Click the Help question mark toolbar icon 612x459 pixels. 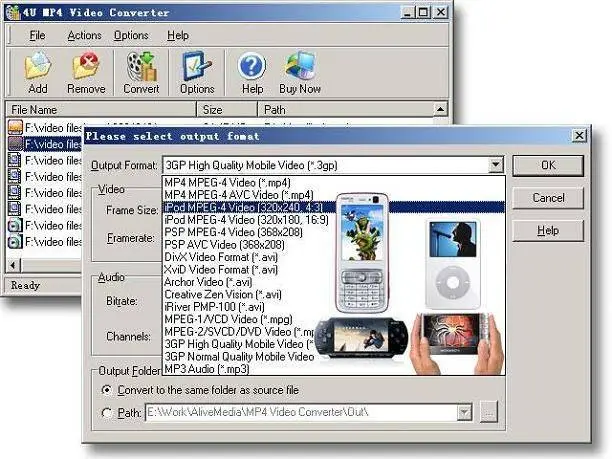point(252,73)
